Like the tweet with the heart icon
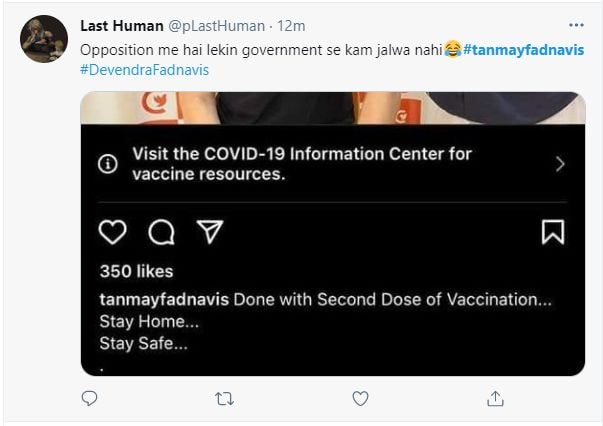Screen dimensions: 603x426 [x=360, y=398]
